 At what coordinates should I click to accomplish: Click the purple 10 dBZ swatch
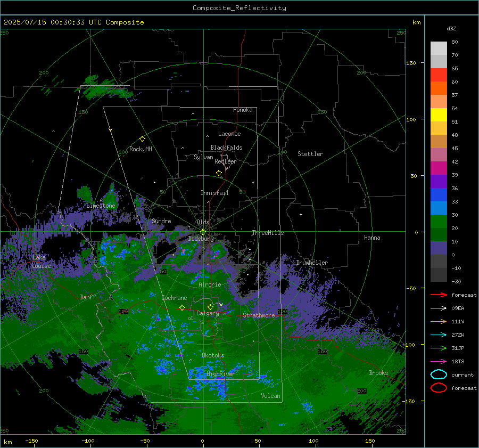click(439, 248)
